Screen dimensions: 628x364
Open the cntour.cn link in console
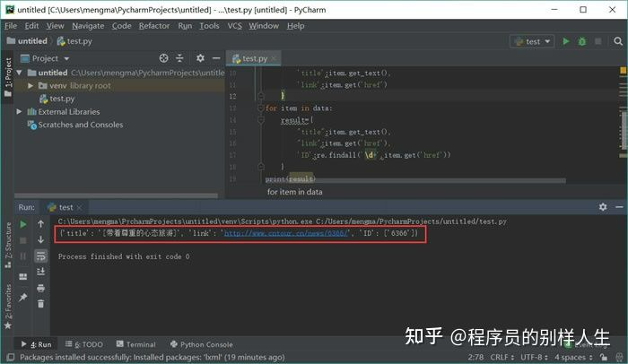coord(286,233)
